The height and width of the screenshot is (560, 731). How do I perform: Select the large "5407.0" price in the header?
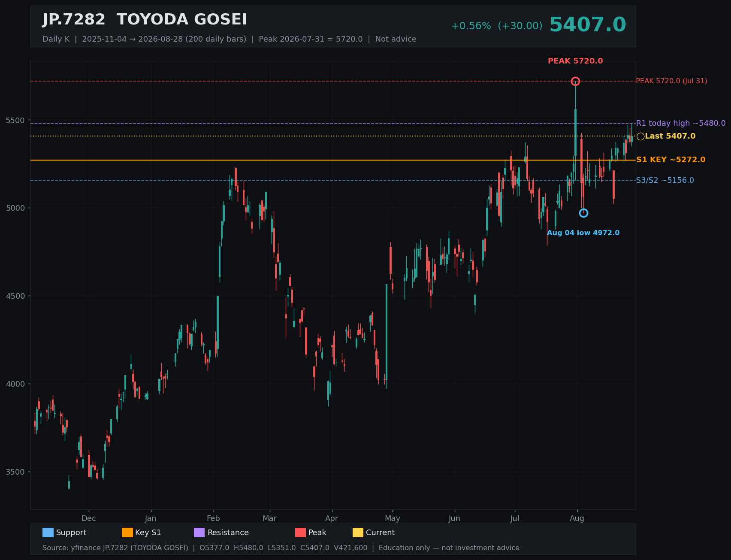point(588,25)
